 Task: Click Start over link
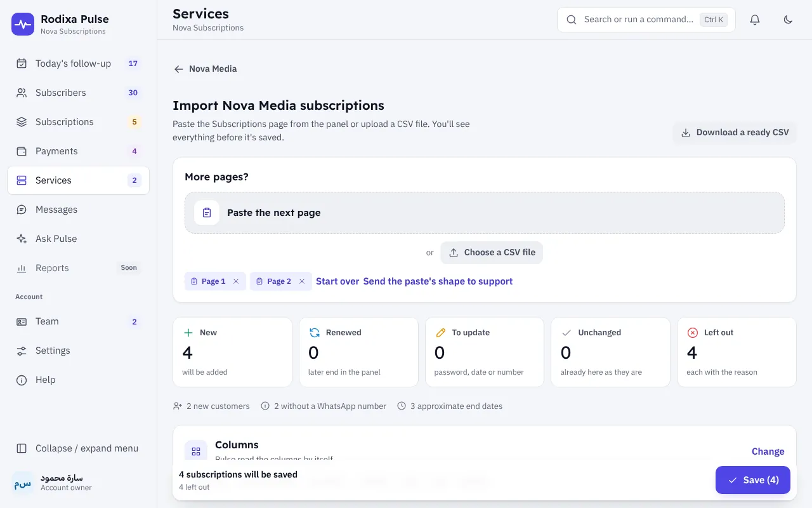pos(337,281)
